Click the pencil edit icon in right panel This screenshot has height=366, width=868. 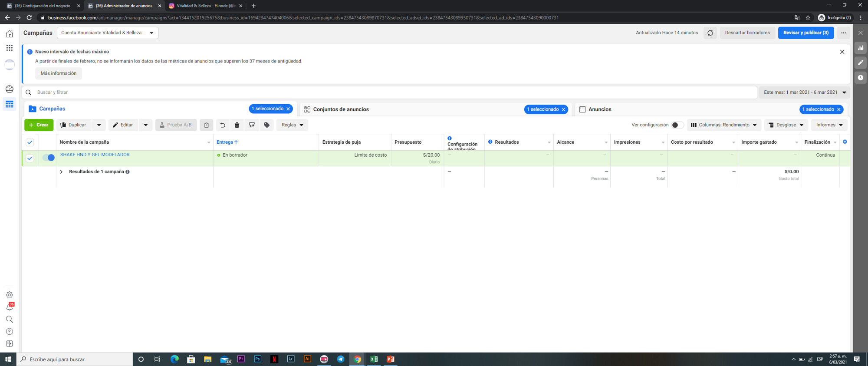[x=860, y=63]
